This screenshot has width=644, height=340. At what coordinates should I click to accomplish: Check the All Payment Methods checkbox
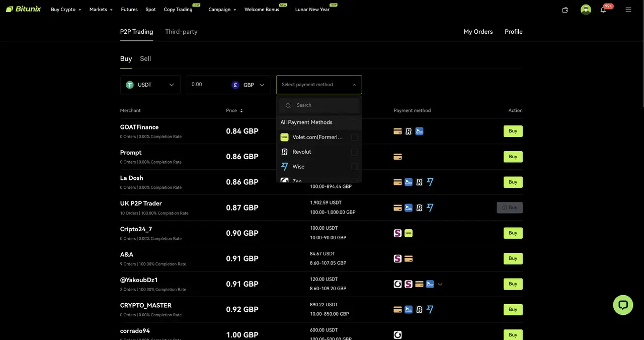[354, 122]
